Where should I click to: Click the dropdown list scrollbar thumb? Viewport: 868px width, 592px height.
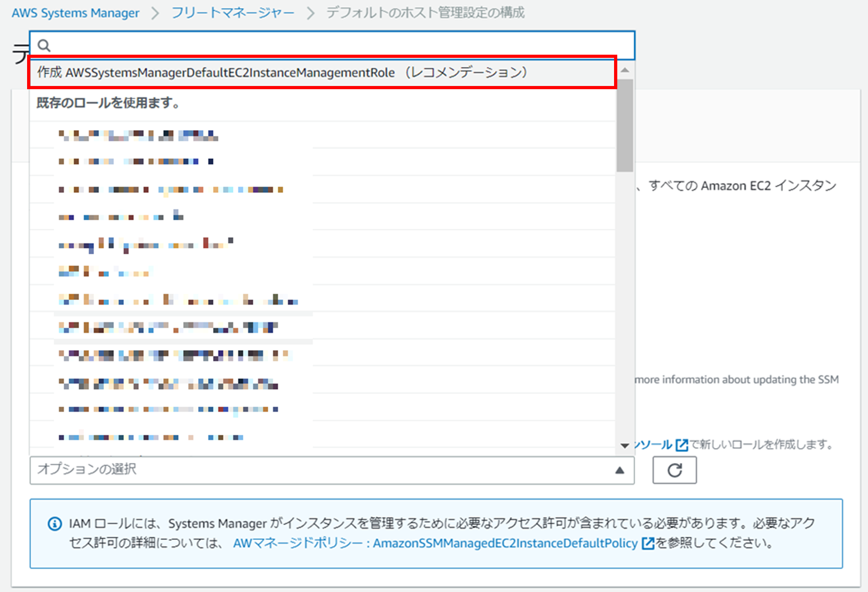click(x=625, y=125)
